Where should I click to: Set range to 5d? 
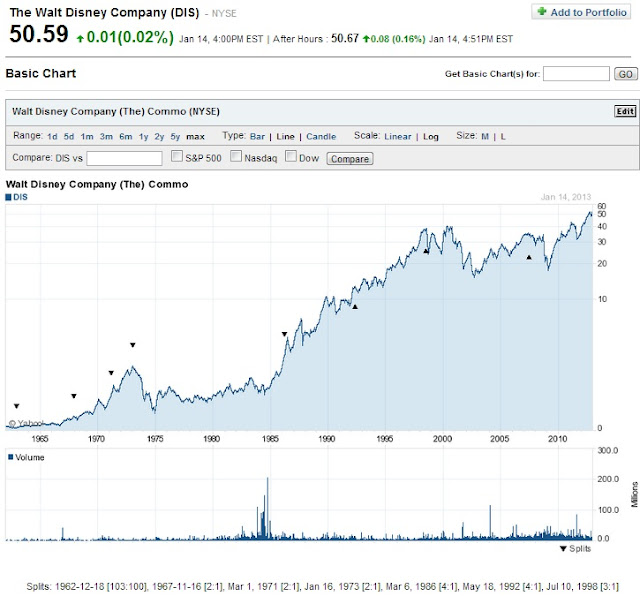pyautogui.click(x=69, y=136)
